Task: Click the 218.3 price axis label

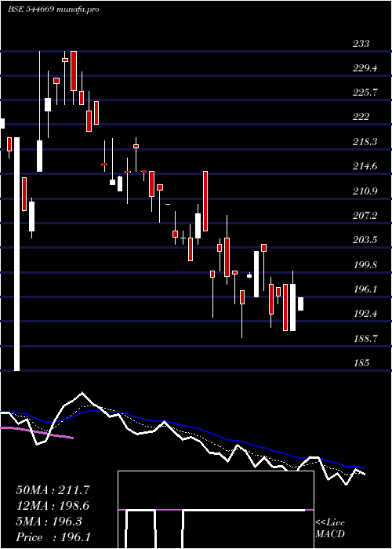Action: [365, 142]
